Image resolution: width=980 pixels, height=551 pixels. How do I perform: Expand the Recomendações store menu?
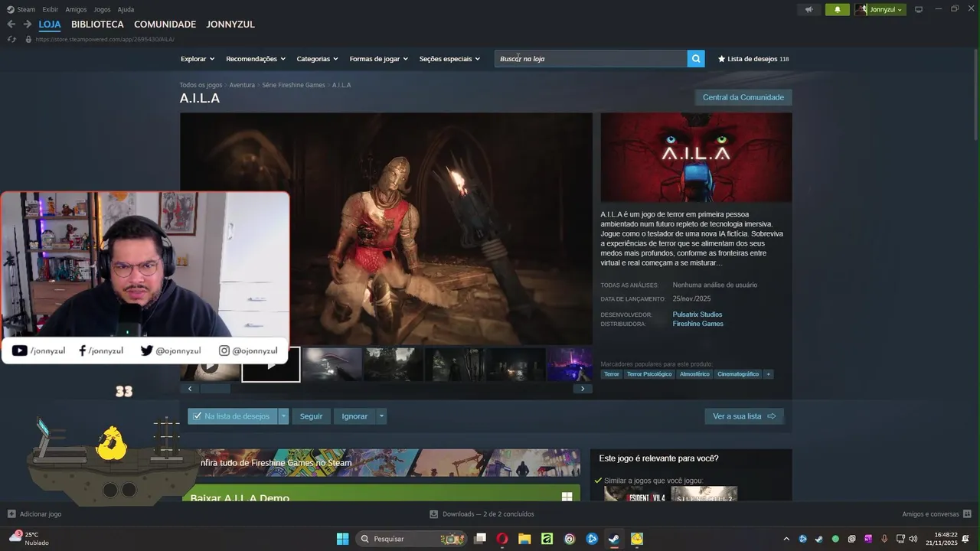point(256,59)
